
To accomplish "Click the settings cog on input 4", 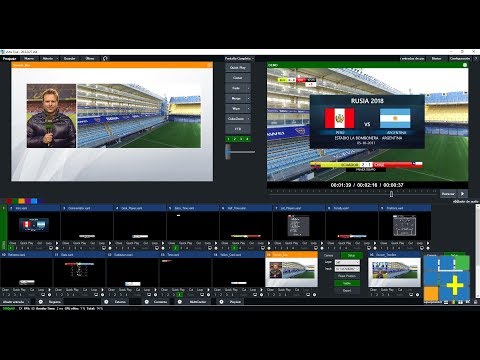I will (163, 248).
